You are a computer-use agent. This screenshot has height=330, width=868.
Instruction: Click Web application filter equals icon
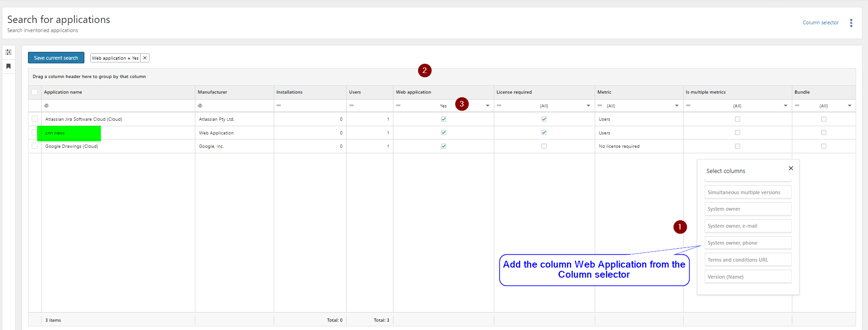[398, 106]
